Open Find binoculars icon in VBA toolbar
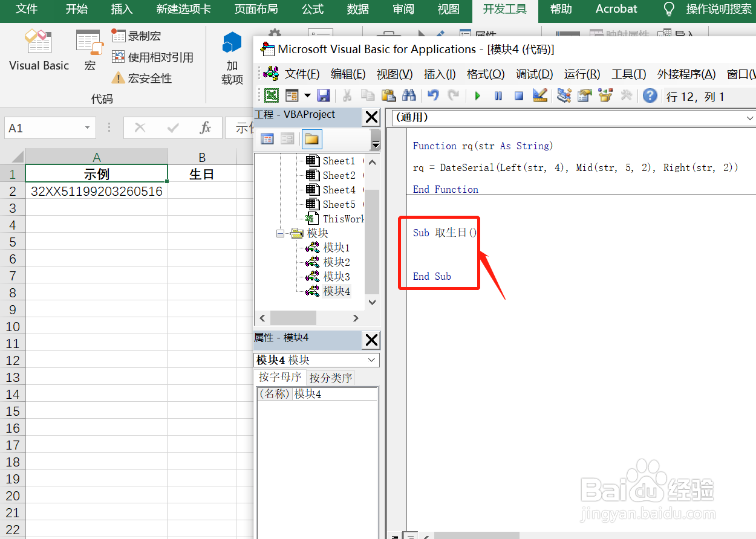The height and width of the screenshot is (539, 756). point(409,95)
